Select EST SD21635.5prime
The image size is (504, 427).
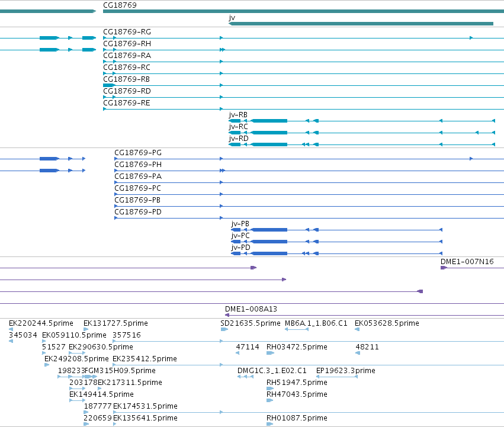pyautogui.click(x=251, y=323)
